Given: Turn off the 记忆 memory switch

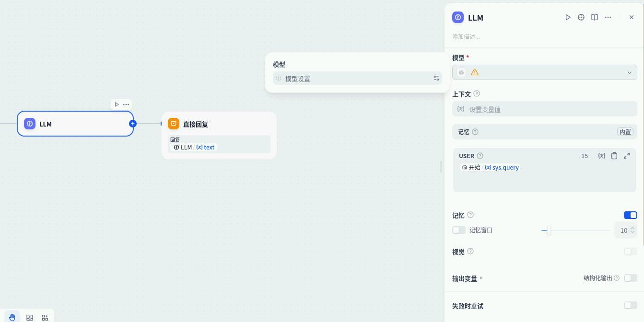Looking at the screenshot, I should coord(630,215).
